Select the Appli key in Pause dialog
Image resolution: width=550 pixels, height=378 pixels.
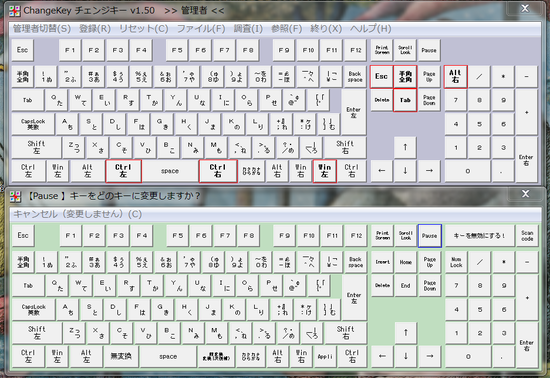pyautogui.click(x=325, y=356)
